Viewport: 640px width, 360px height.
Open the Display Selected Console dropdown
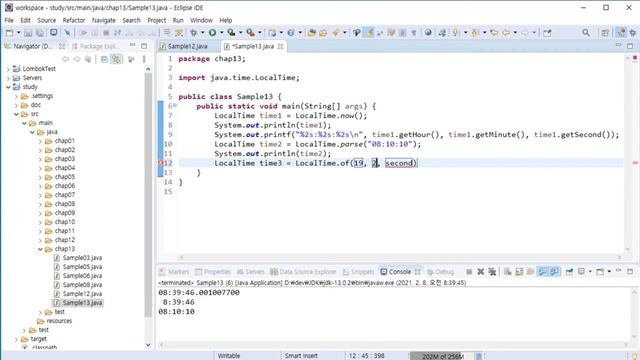point(590,271)
